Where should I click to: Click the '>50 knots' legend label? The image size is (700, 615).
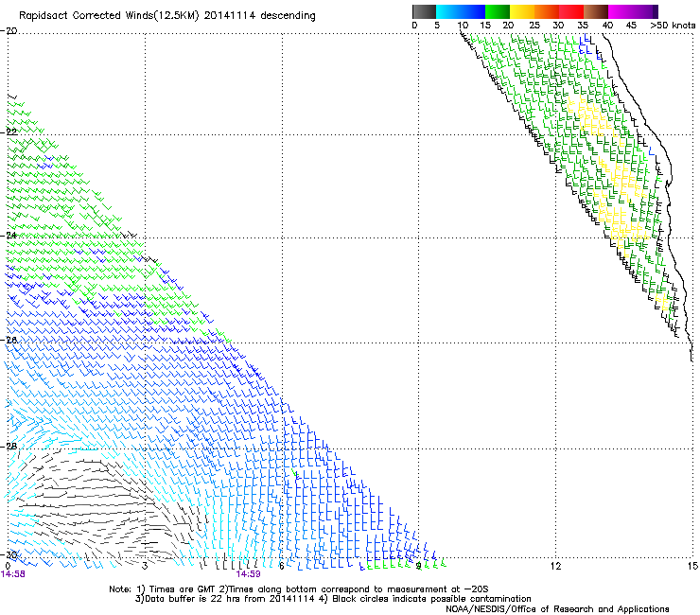pos(673,26)
